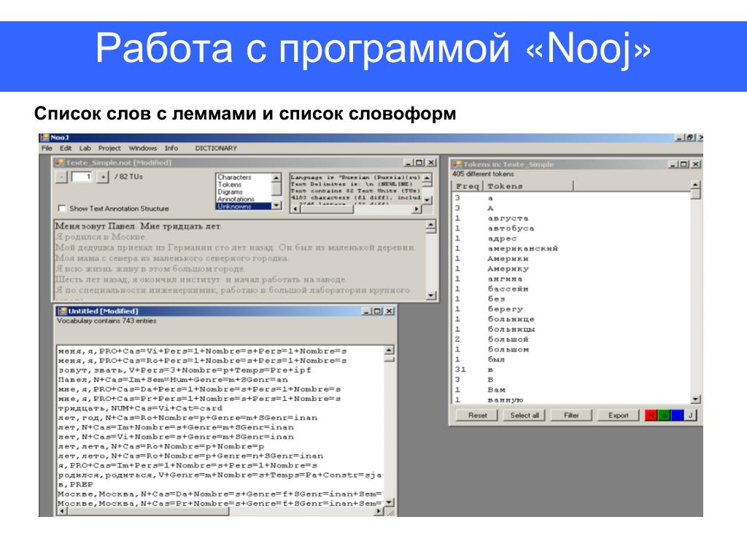Open the Windows menu
Screen dimensions: 747x560
tap(143, 148)
